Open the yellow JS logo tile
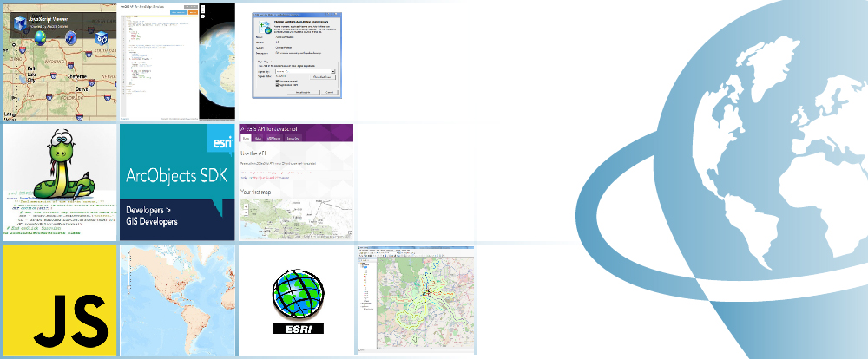 61,300
